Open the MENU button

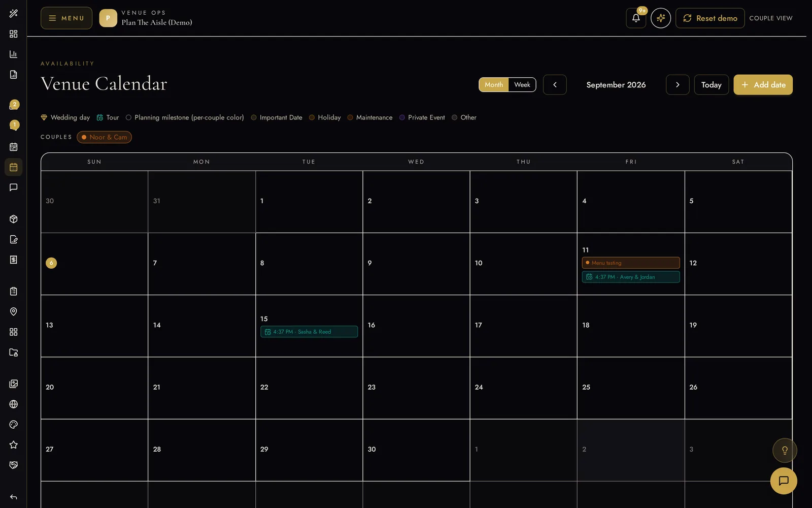[x=66, y=18]
